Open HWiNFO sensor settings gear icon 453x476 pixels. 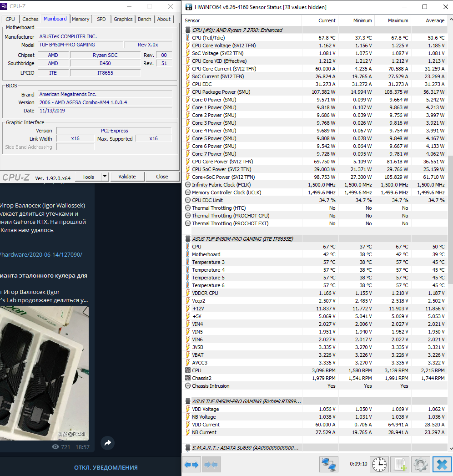421,465
